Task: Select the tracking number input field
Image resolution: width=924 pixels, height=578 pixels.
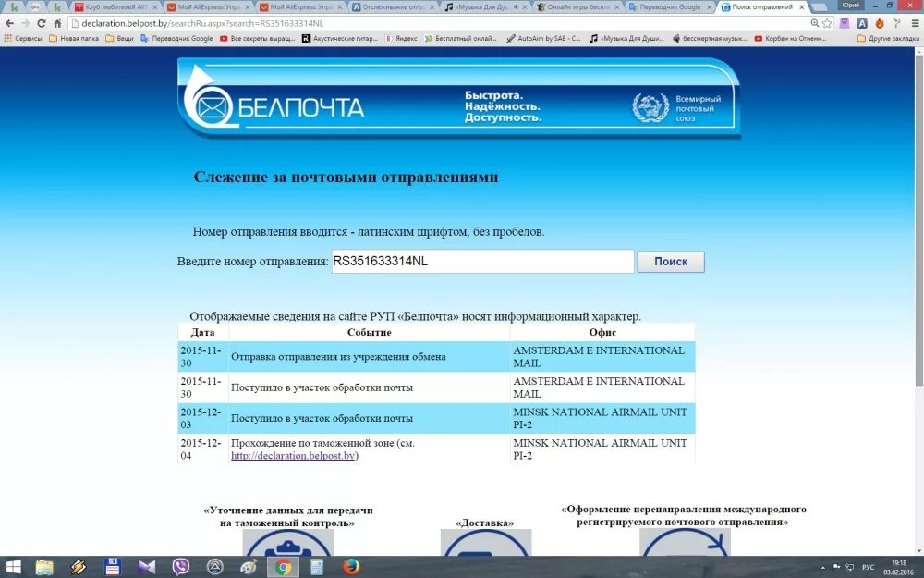Action: 480,262
